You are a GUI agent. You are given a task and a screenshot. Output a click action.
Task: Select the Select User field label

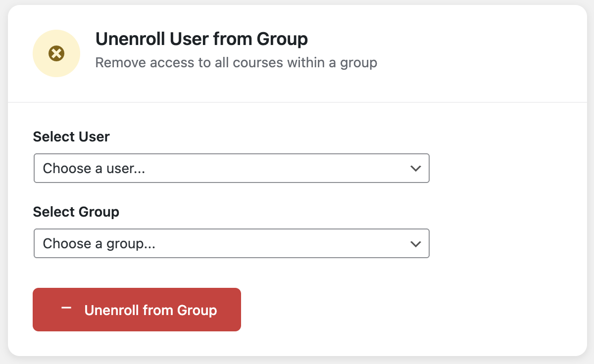(x=71, y=136)
